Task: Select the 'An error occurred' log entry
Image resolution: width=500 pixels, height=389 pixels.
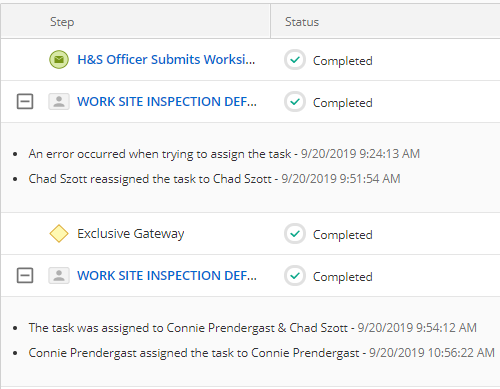Action: [224, 154]
